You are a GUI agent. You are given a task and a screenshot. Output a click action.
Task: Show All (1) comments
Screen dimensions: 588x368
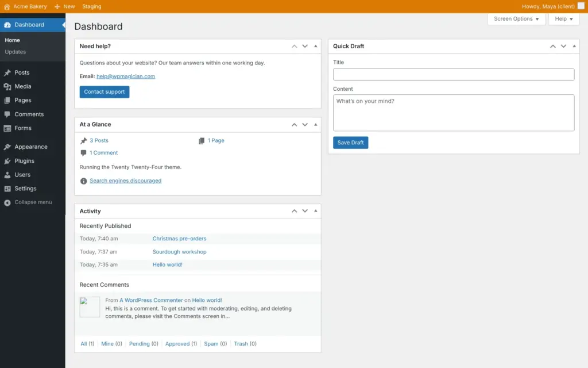click(x=87, y=344)
